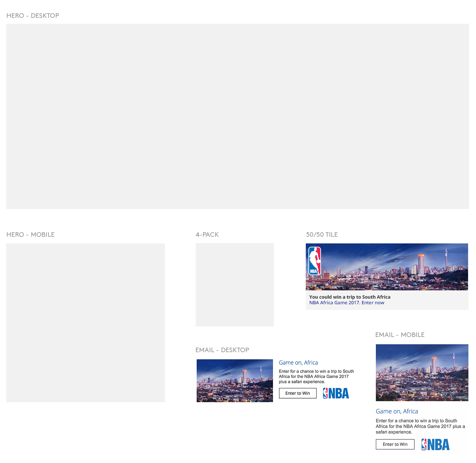Click the empty 4-Pack placeholder box
476x463 pixels.
tap(235, 285)
